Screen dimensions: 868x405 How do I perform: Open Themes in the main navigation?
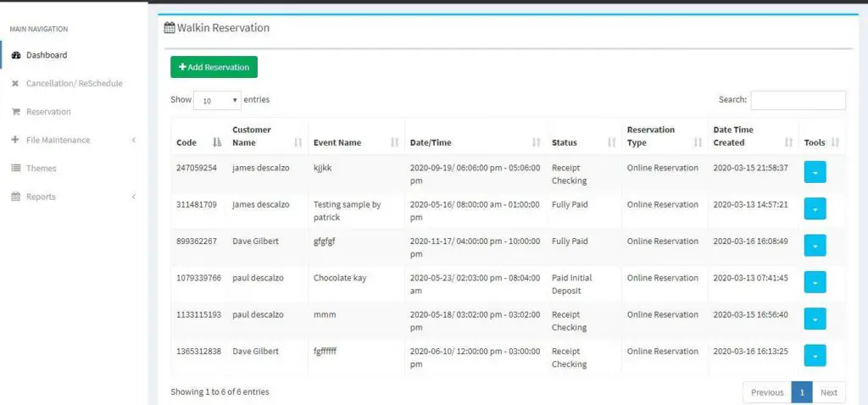41,169
